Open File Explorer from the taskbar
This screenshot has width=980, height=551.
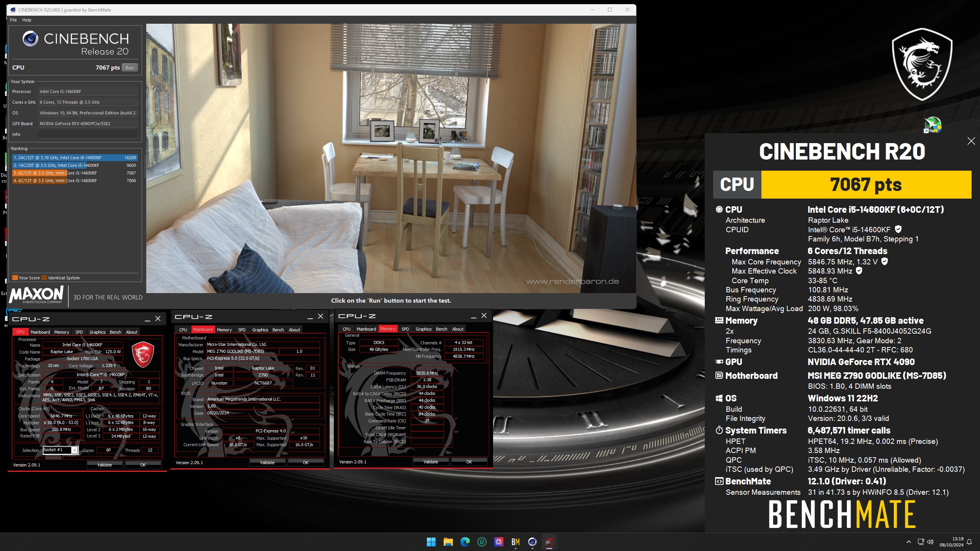[x=448, y=542]
